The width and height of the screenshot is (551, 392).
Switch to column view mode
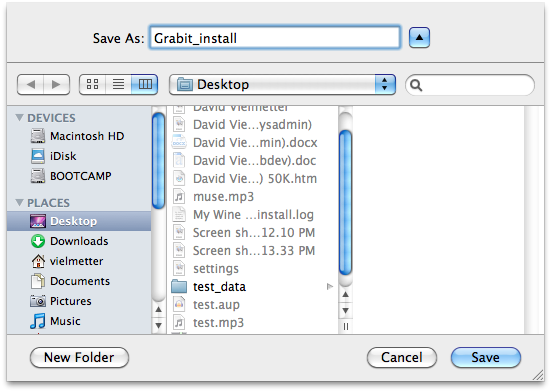click(x=144, y=84)
